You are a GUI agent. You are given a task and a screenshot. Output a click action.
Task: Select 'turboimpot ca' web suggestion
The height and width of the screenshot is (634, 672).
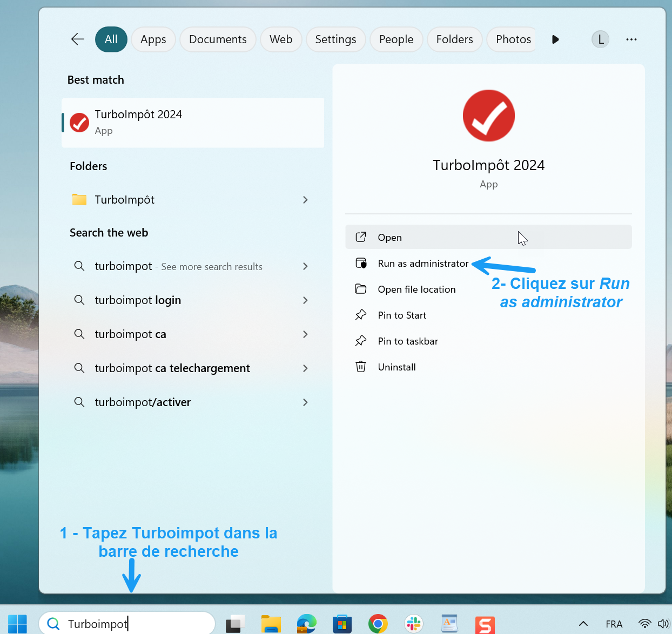tap(193, 334)
